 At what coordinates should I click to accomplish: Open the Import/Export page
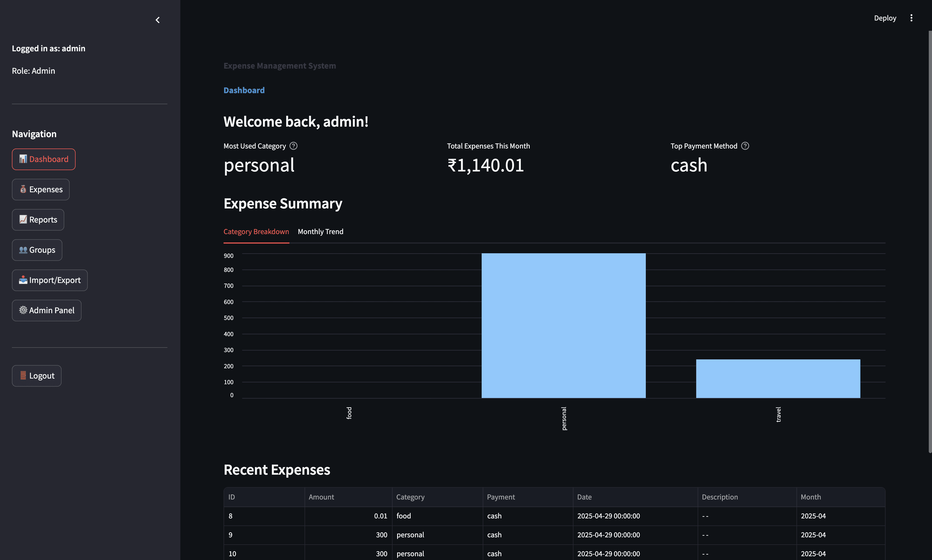point(50,280)
